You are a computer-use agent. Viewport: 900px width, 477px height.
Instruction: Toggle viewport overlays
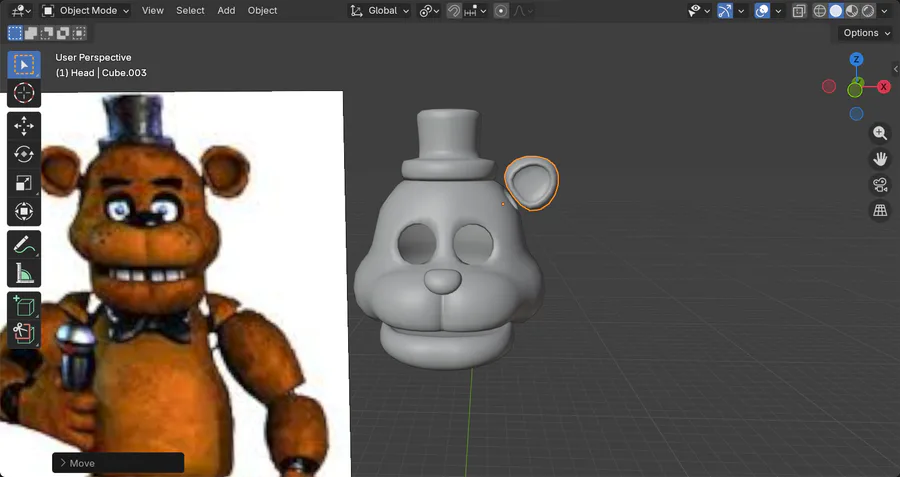click(762, 10)
